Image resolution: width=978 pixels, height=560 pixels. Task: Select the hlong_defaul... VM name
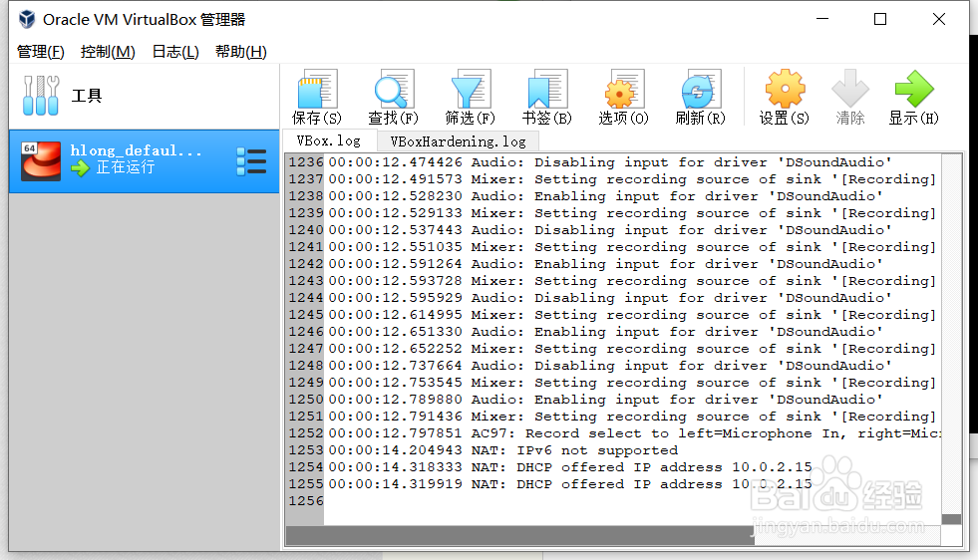(x=136, y=150)
